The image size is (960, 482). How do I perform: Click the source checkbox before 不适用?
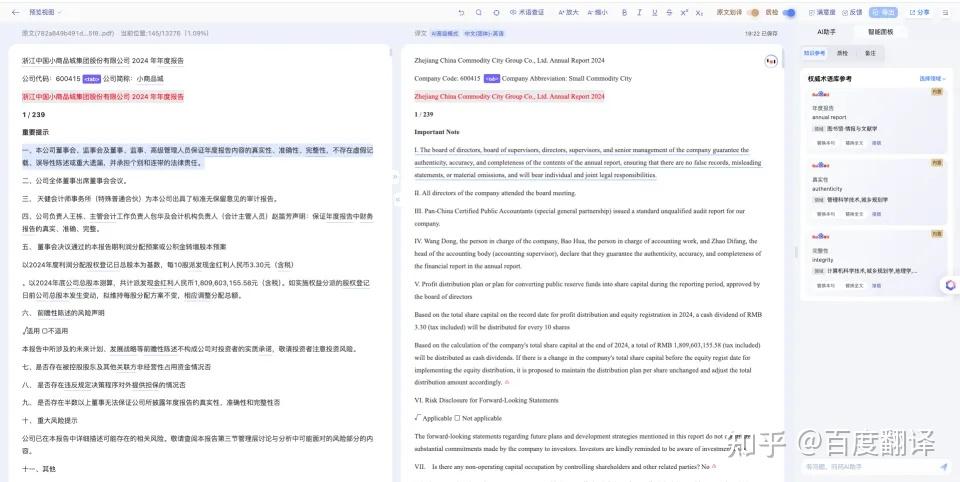(x=45, y=331)
